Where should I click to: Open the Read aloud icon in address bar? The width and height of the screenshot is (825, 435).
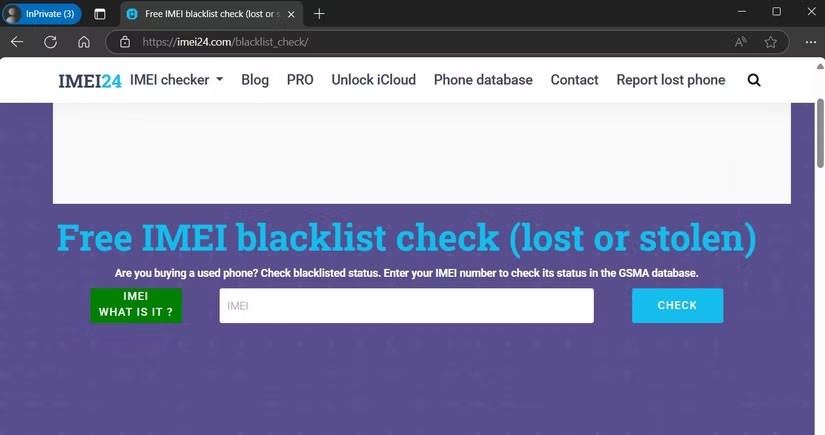point(741,42)
